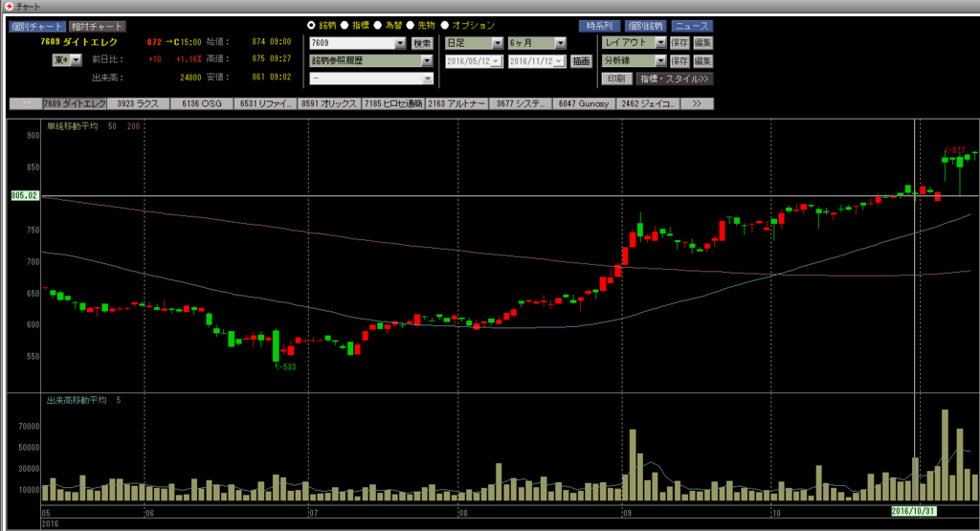Click the << stock list previous button
The width and height of the screenshot is (980, 531).
click(26, 103)
